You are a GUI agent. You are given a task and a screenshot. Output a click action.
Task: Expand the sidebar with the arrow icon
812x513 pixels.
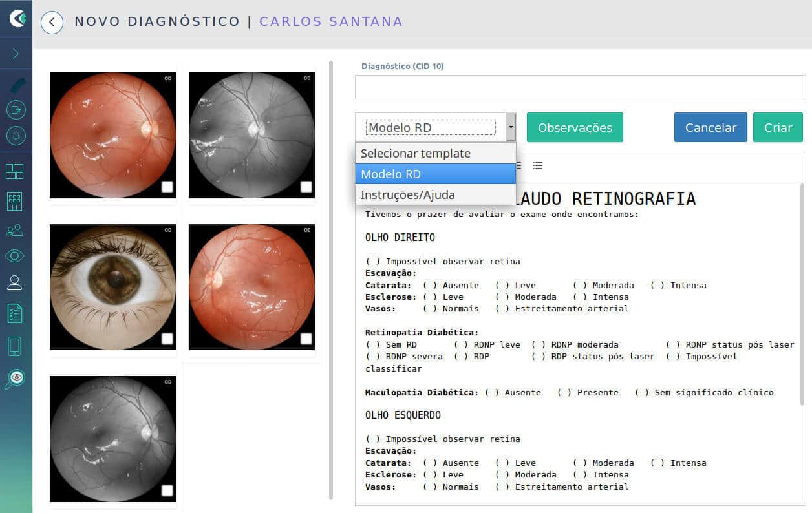click(16, 54)
